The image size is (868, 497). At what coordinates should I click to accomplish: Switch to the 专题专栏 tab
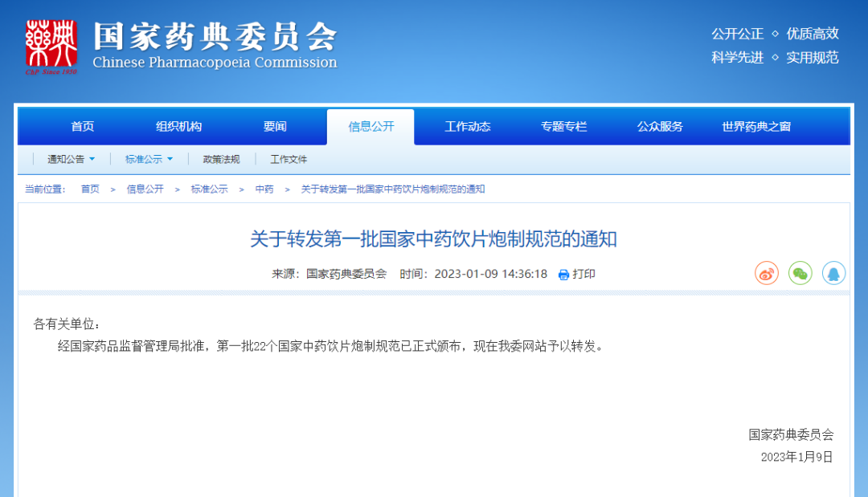tap(563, 127)
